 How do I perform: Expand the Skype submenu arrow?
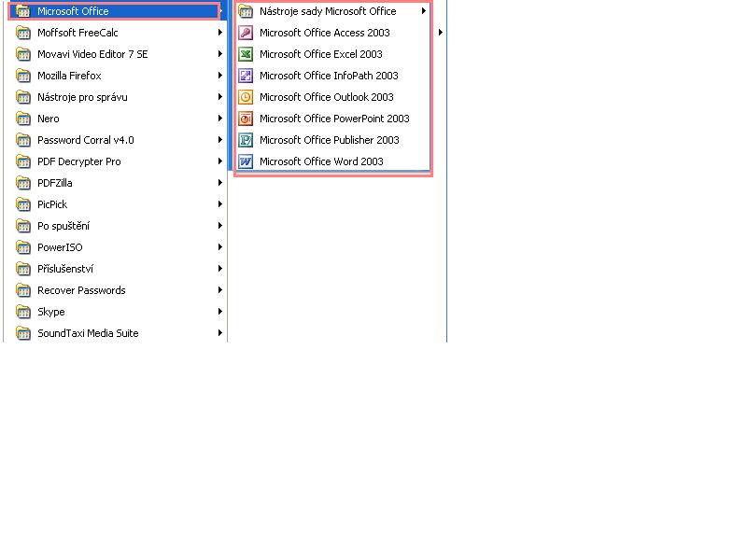tap(220, 311)
